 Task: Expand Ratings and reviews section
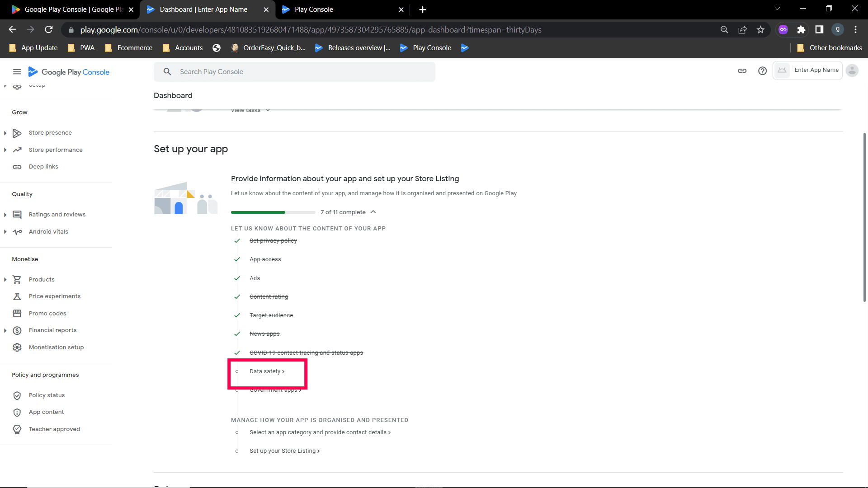coord(5,215)
